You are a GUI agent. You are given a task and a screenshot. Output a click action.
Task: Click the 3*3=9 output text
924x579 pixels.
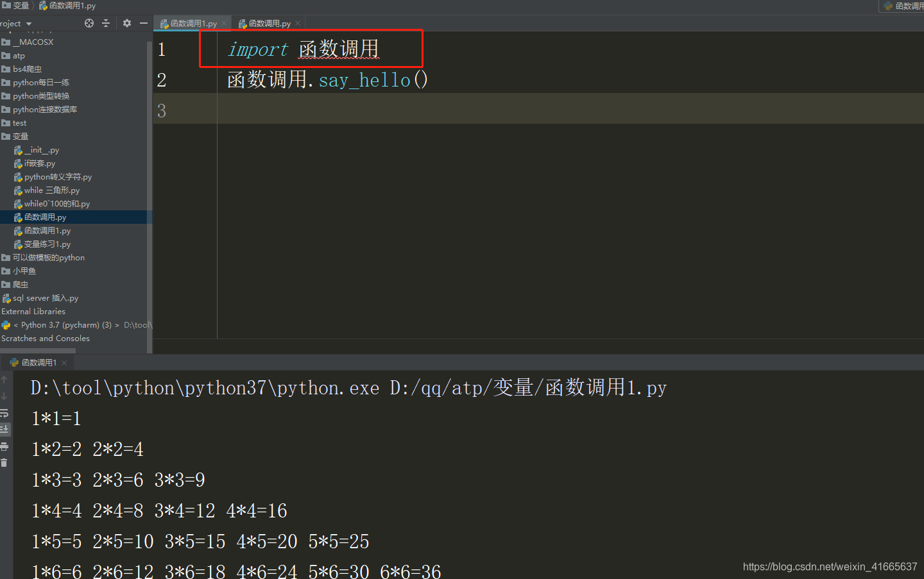(x=180, y=480)
